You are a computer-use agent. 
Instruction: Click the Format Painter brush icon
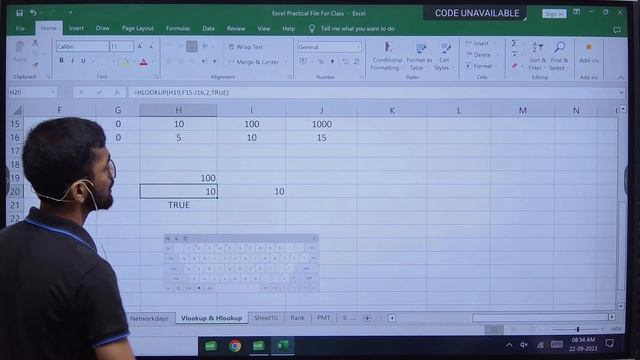coord(36,64)
